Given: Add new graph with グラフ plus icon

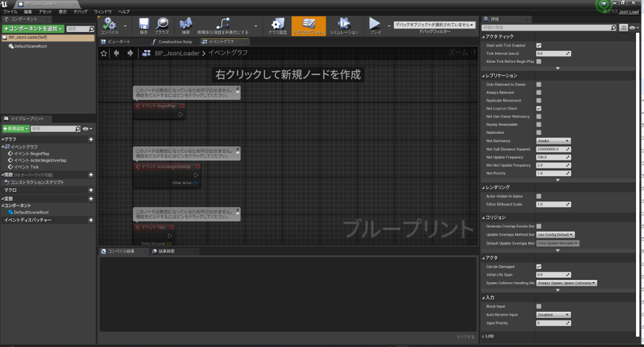Looking at the screenshot, I should [x=91, y=139].
